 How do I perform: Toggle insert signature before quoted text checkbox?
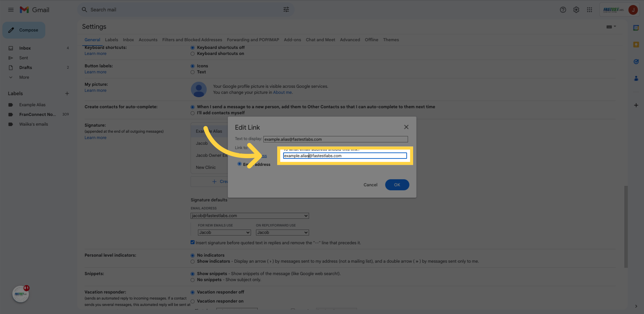coord(193,242)
